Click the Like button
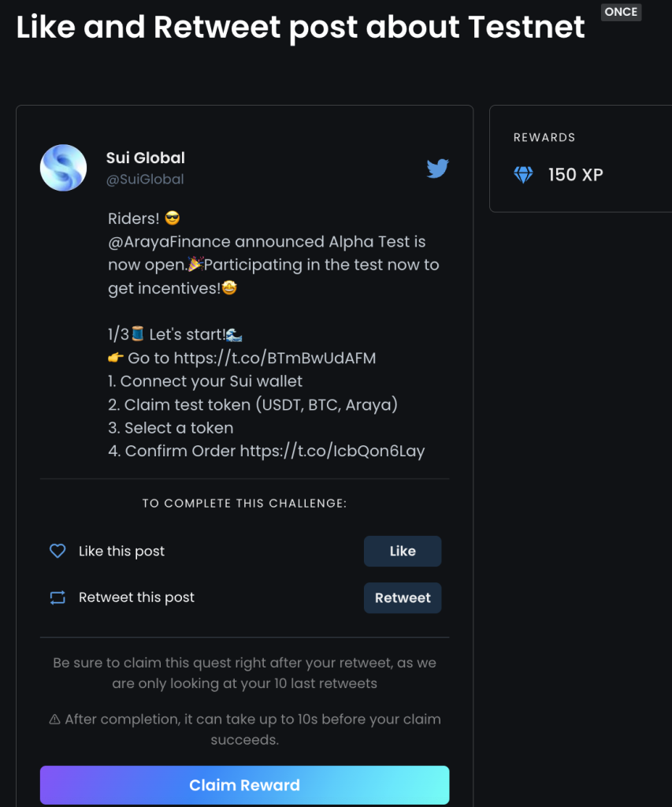 tap(403, 551)
